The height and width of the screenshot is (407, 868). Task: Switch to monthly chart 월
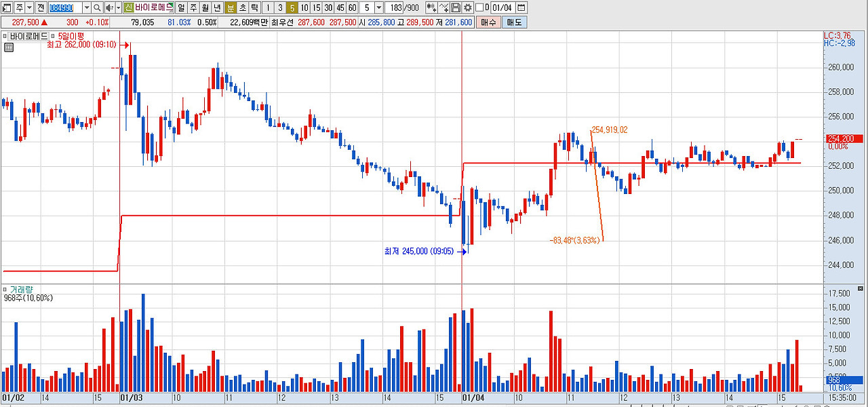205,7
